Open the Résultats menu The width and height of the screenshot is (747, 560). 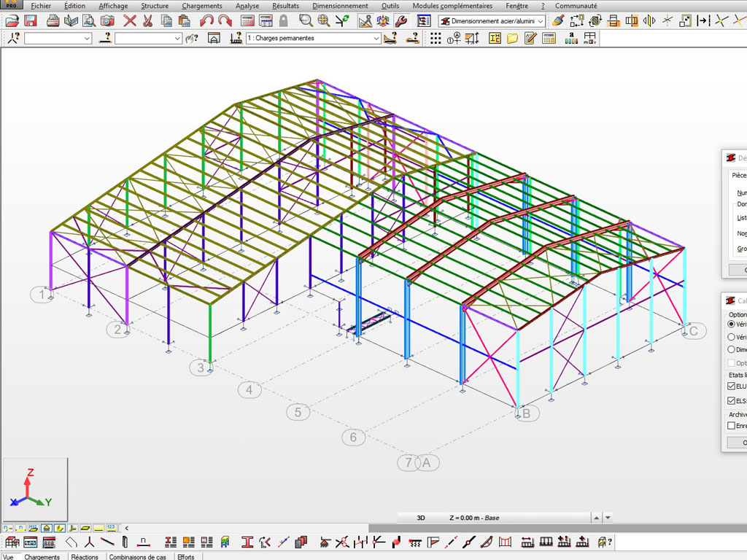tap(285, 6)
